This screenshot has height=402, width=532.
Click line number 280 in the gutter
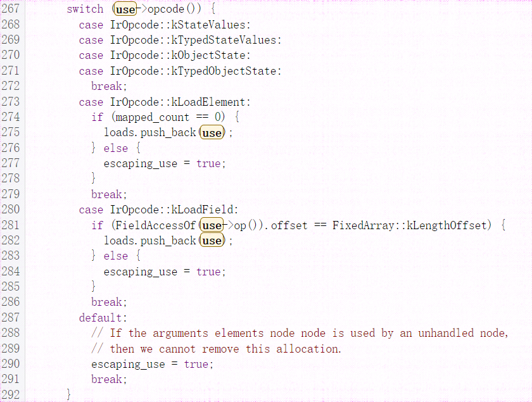pos(11,210)
